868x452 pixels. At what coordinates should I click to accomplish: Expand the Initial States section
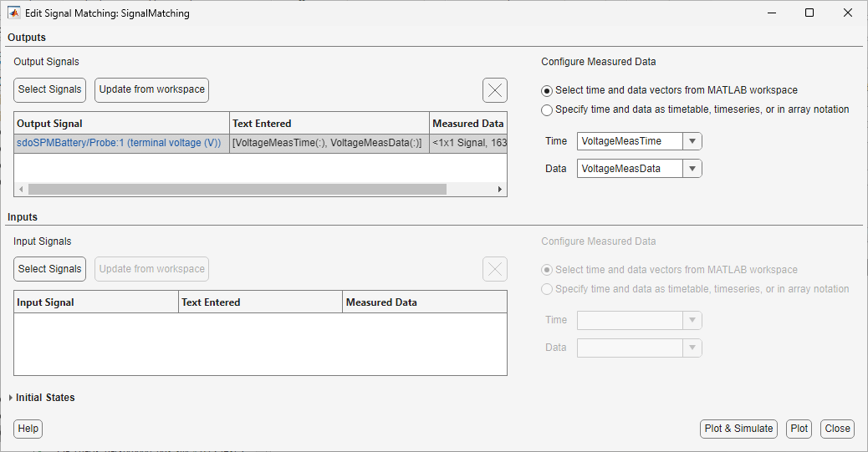point(11,398)
